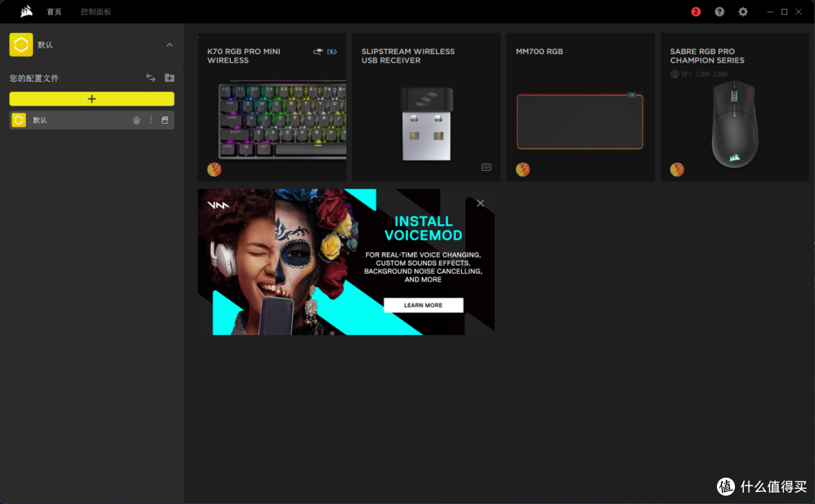Click the wired USB connection icon on K70 card

point(318,51)
